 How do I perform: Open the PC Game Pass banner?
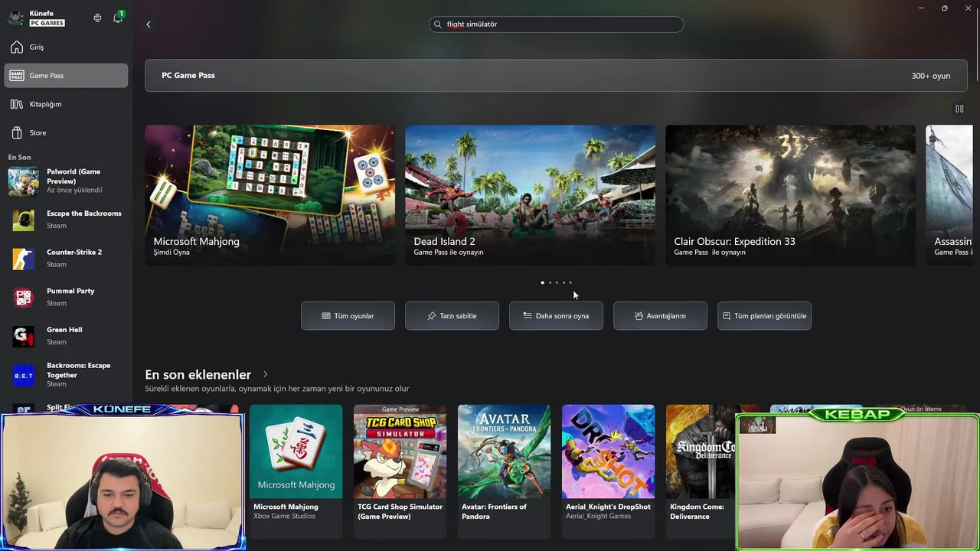tap(556, 76)
